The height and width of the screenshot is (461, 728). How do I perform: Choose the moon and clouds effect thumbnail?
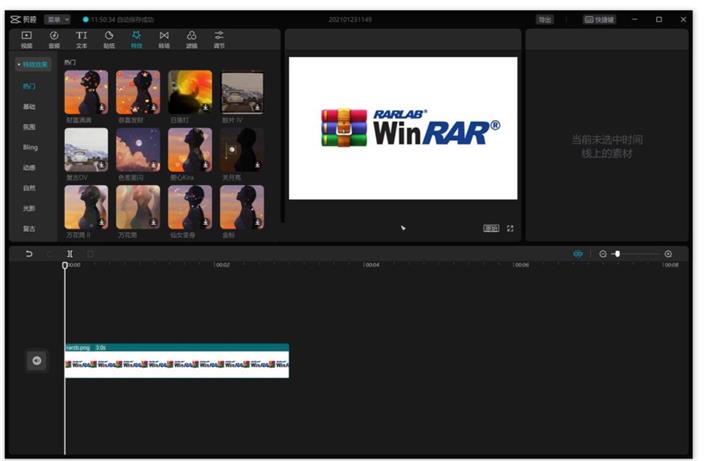click(138, 149)
